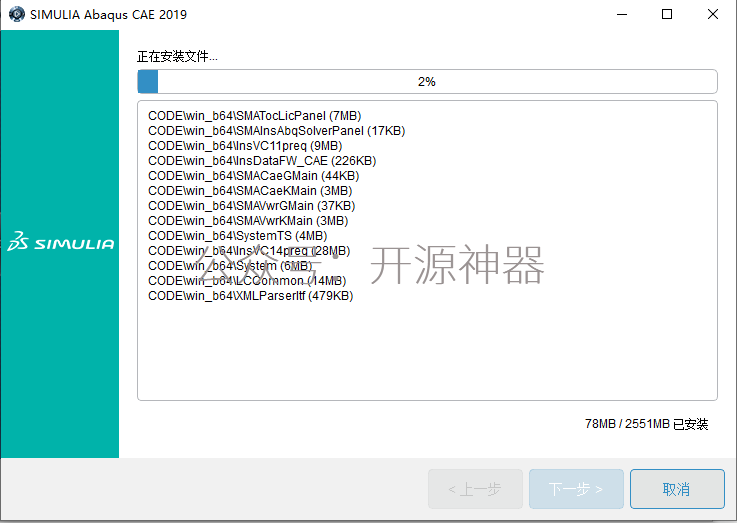Maximize the installer window
737x523 pixels.
666,14
